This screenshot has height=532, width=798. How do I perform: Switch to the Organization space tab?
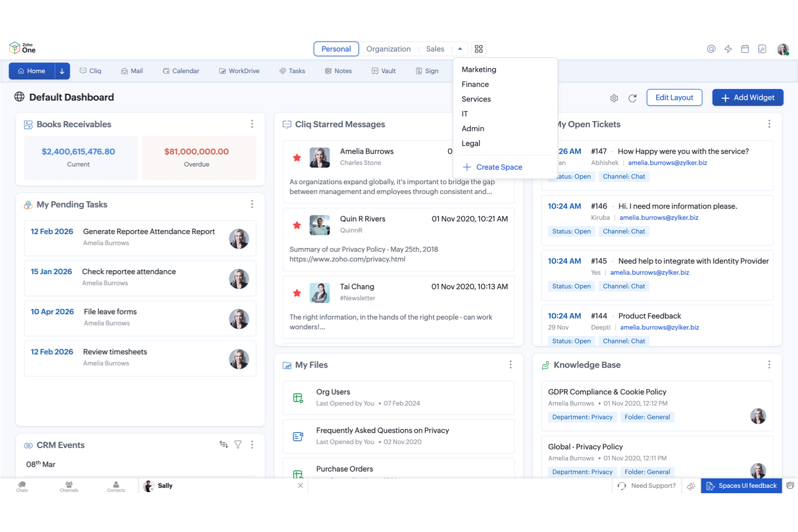388,49
